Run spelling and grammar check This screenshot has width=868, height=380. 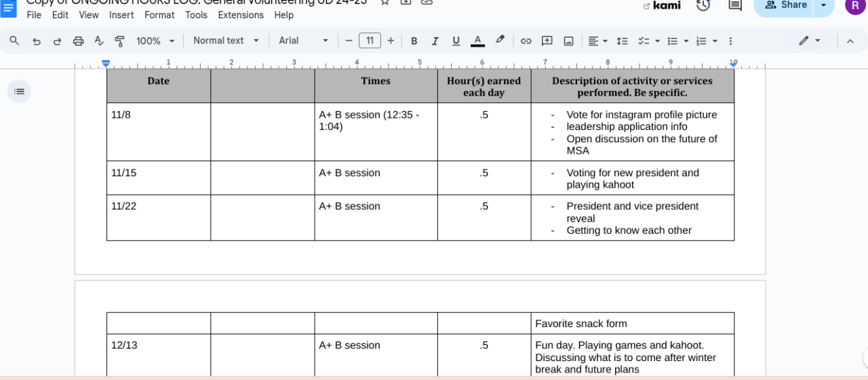click(99, 41)
